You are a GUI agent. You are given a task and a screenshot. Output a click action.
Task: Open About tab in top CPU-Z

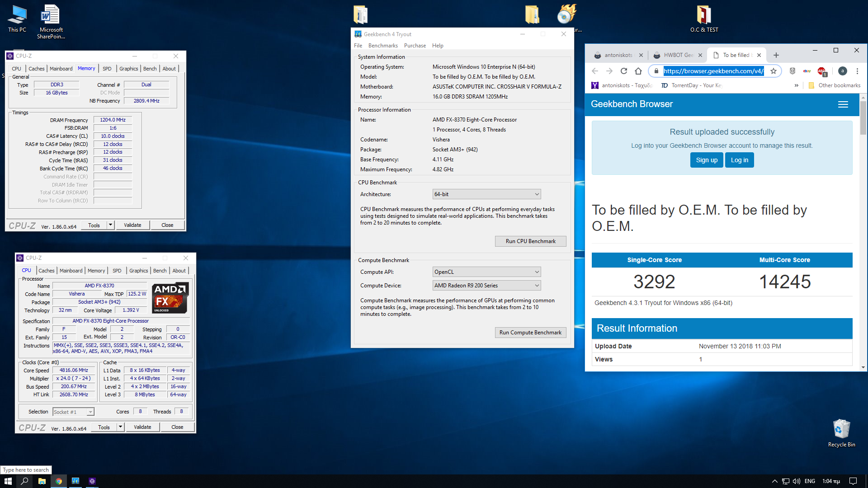click(x=169, y=69)
